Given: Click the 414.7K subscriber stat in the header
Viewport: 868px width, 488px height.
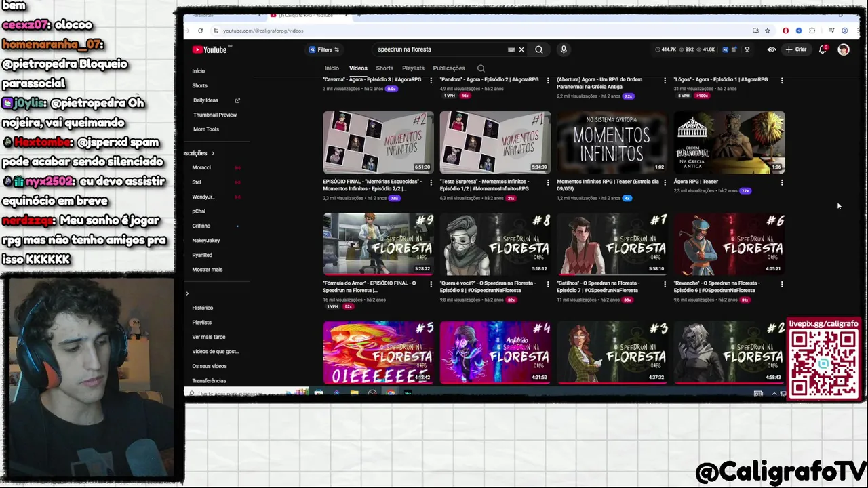Looking at the screenshot, I should 666,49.
